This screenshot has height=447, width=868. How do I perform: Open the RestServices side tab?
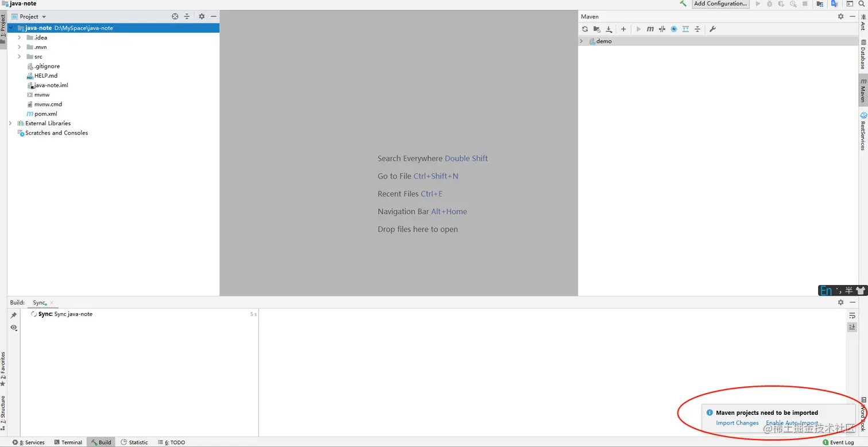click(863, 132)
